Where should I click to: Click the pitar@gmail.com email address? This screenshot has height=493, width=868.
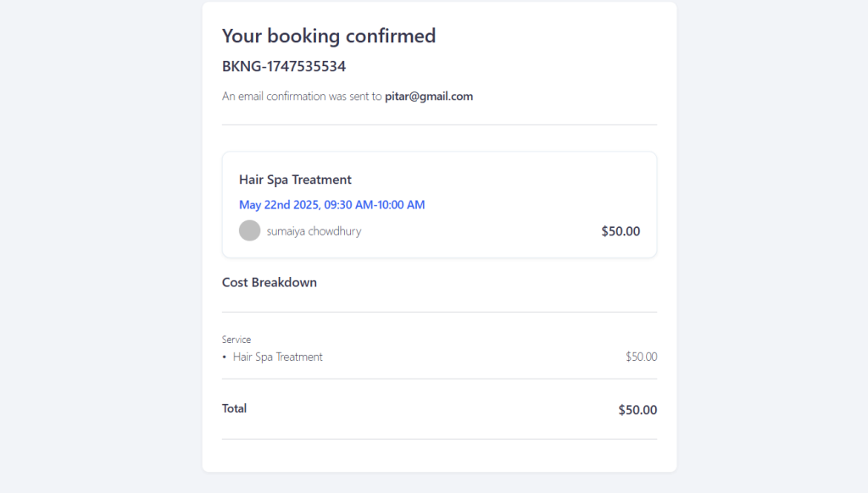click(x=429, y=97)
